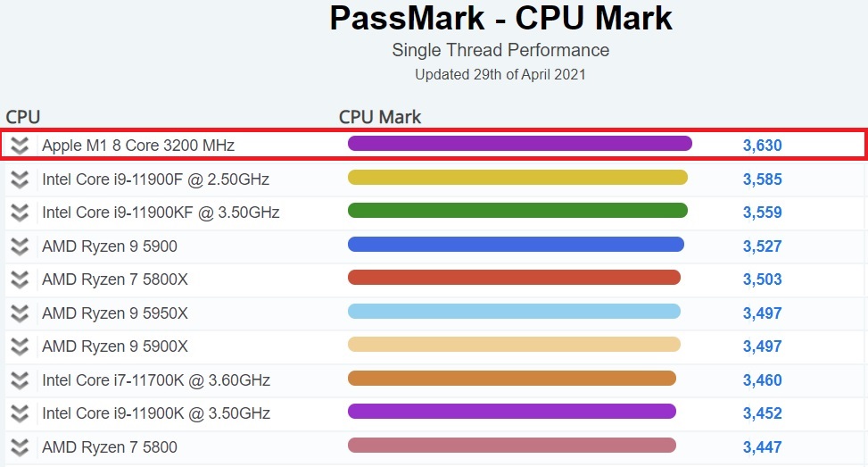Screen dimensions: 868x467
Task: Click the CPU Mark column header
Action: click(380, 117)
